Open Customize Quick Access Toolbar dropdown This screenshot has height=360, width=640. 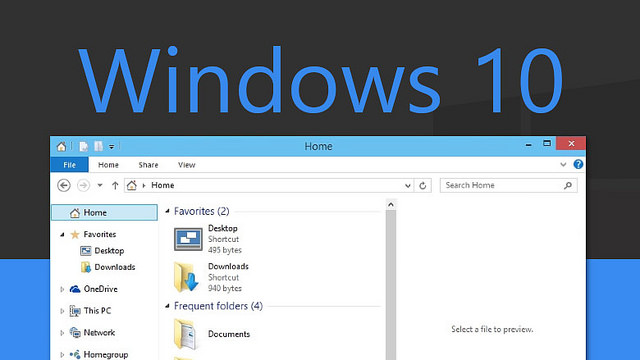(111, 147)
